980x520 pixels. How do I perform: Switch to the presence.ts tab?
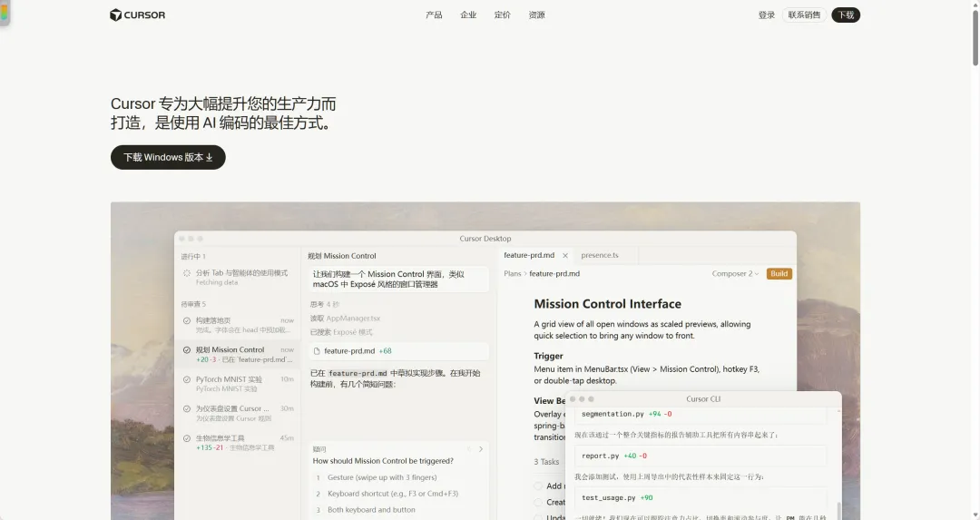coord(600,255)
